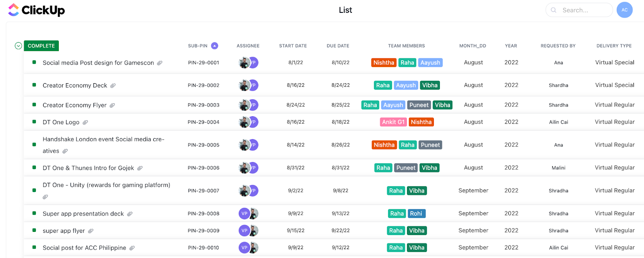Open attachment on Social media Post design for Gamescon

point(160,63)
